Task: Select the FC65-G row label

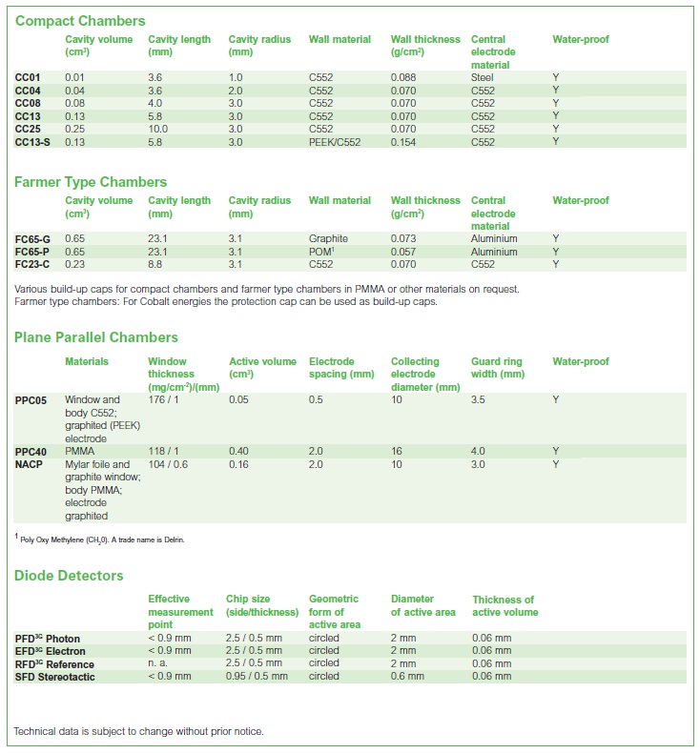Action: 32,238
